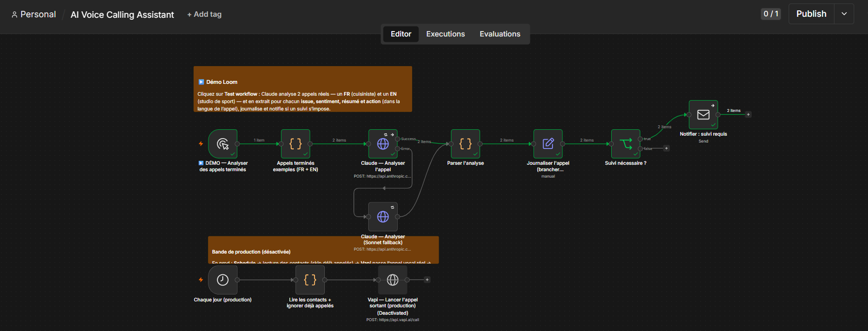Select the Sonnet fallback HTTP request node
This screenshot has height=331, width=868.
tap(383, 217)
